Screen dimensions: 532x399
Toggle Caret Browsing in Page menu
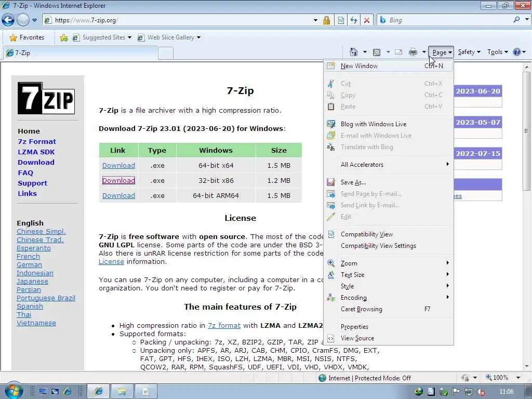click(x=389, y=309)
